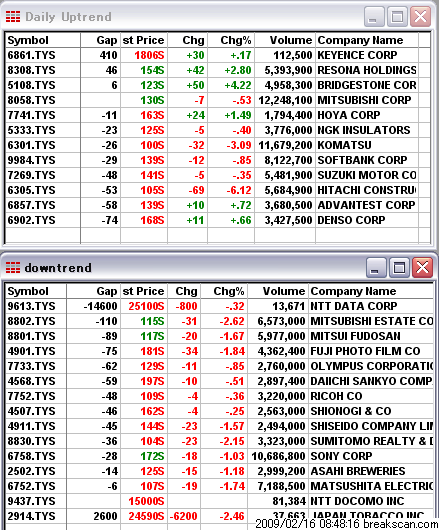Click Chg% header in downtrend table
Image resolution: width=439 pixels, height=530 pixels.
coord(224,291)
